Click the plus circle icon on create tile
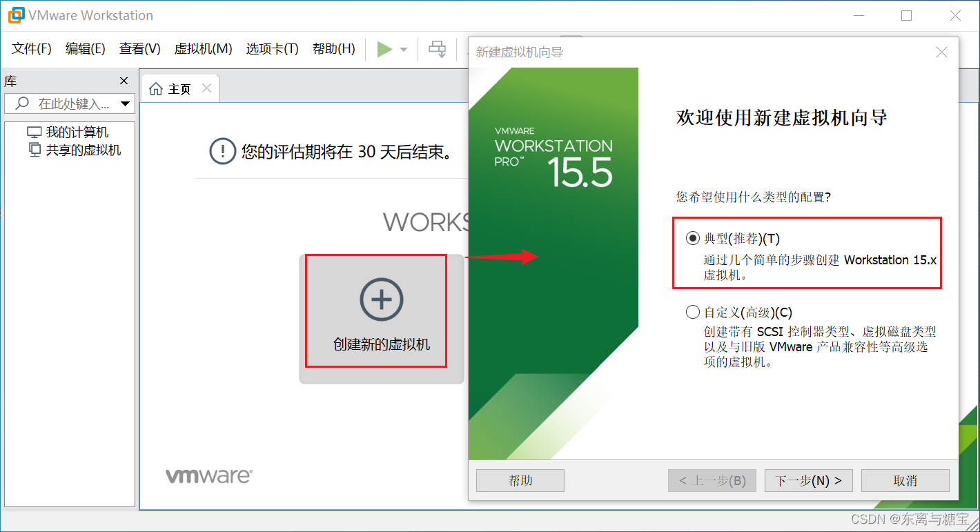The width and height of the screenshot is (980, 532). 382,299
